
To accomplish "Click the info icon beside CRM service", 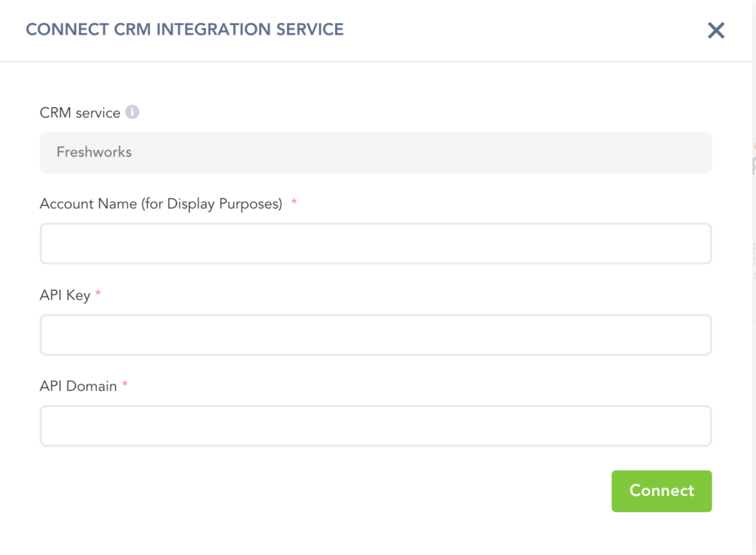I will pos(132,112).
